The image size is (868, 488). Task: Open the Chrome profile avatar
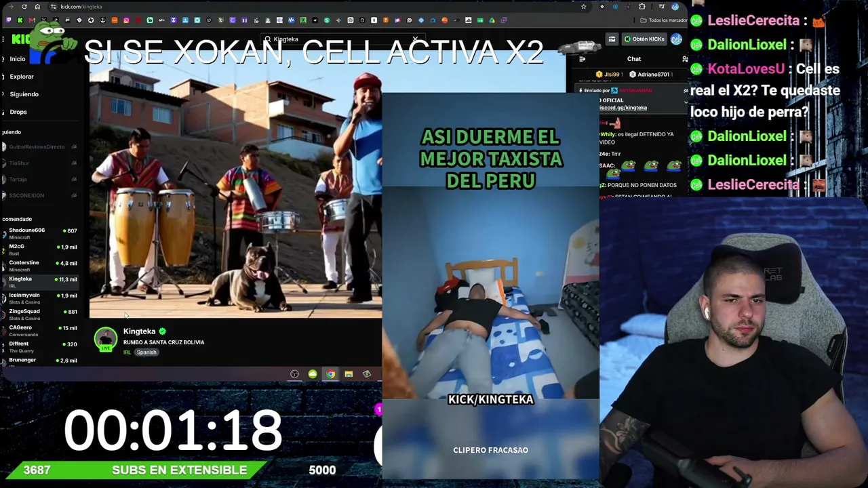(675, 7)
